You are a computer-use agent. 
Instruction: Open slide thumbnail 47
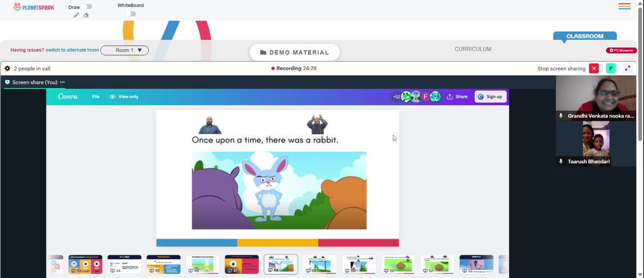click(241, 264)
